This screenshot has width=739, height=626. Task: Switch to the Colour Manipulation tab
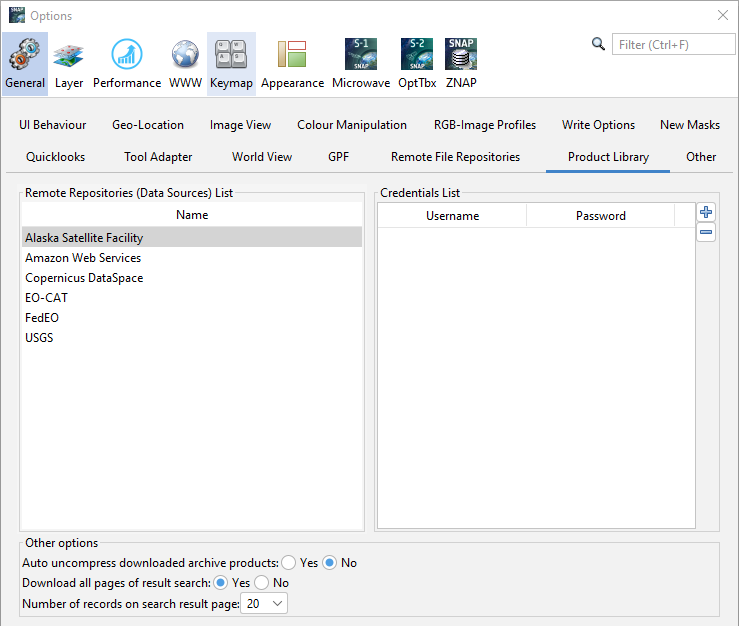[352, 125]
